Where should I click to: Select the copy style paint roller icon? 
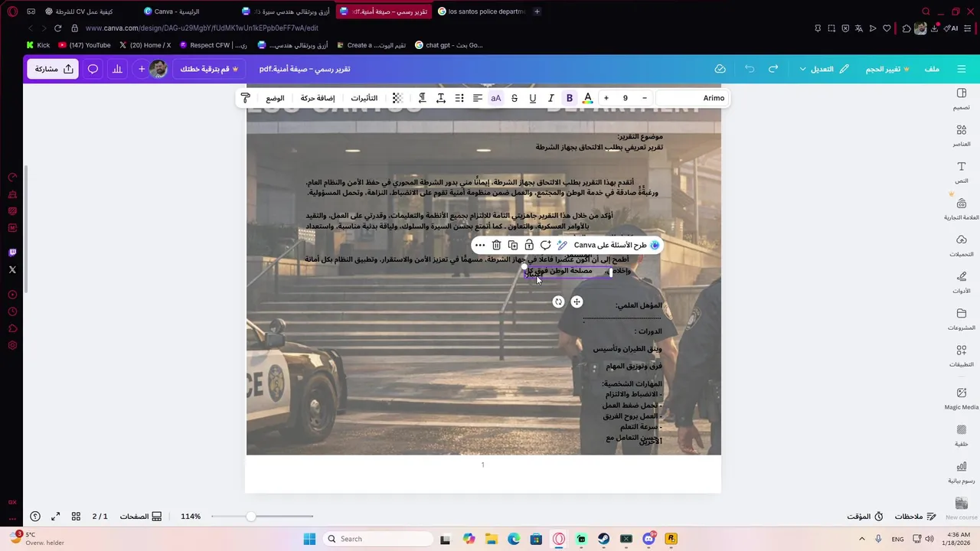[x=245, y=98]
